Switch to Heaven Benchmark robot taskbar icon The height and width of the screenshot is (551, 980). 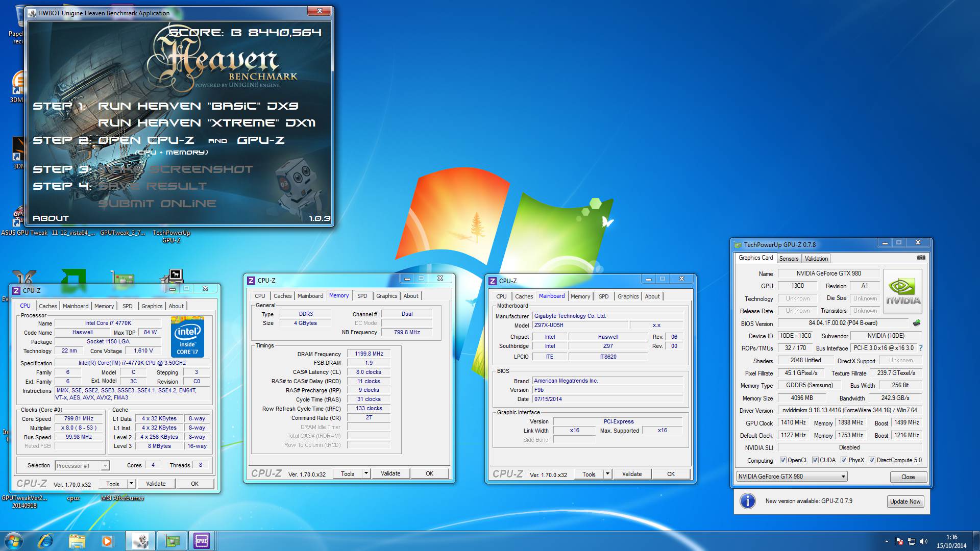[x=140, y=540]
